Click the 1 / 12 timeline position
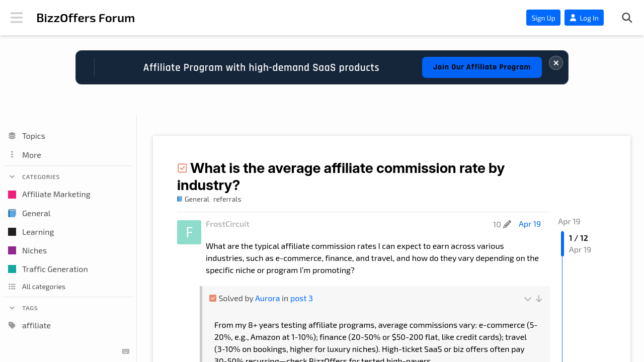Image resolution: width=644 pixels, height=362 pixels. (x=579, y=238)
